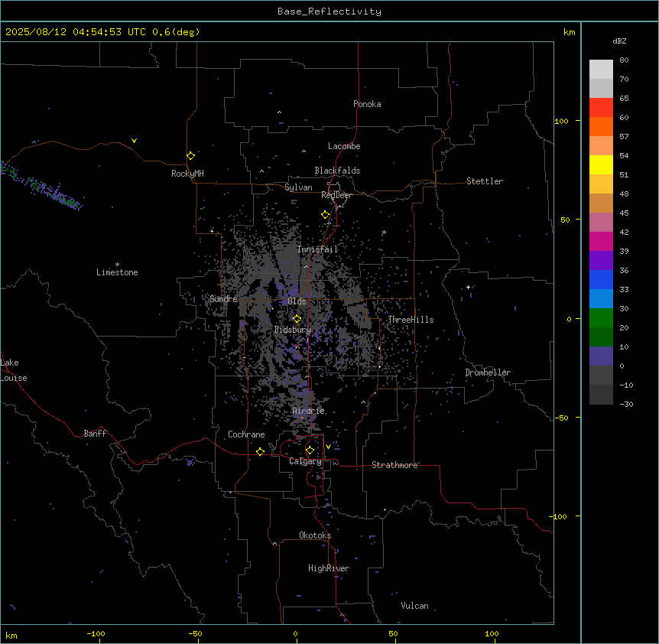Click the Drumheller city label
Image resolution: width=659 pixels, height=644 pixels.
point(488,372)
